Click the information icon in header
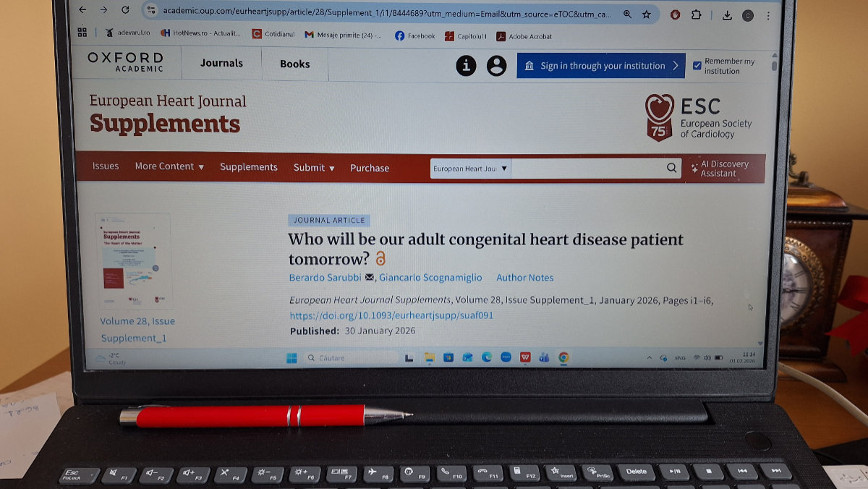868x489 pixels. pos(466,66)
